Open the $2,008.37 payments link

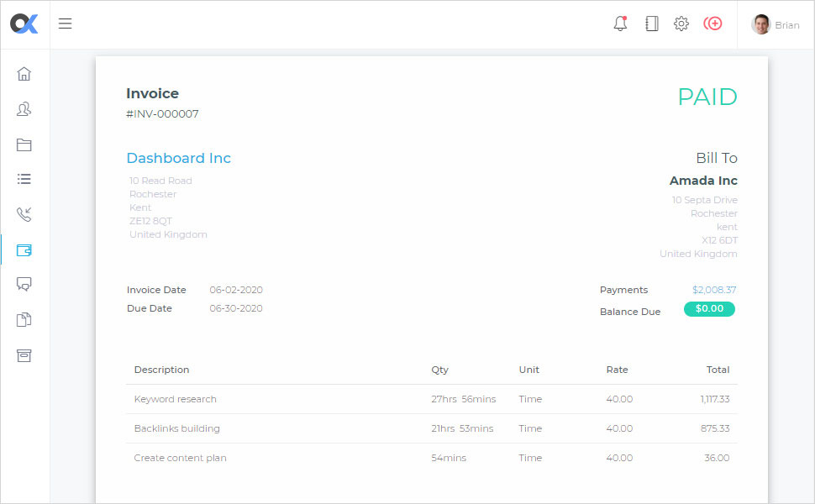click(714, 290)
